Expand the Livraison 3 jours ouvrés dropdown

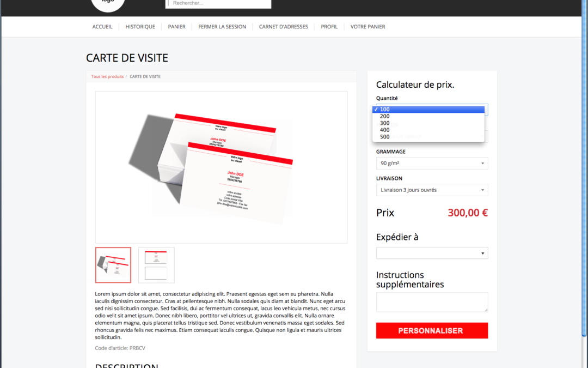tap(432, 190)
